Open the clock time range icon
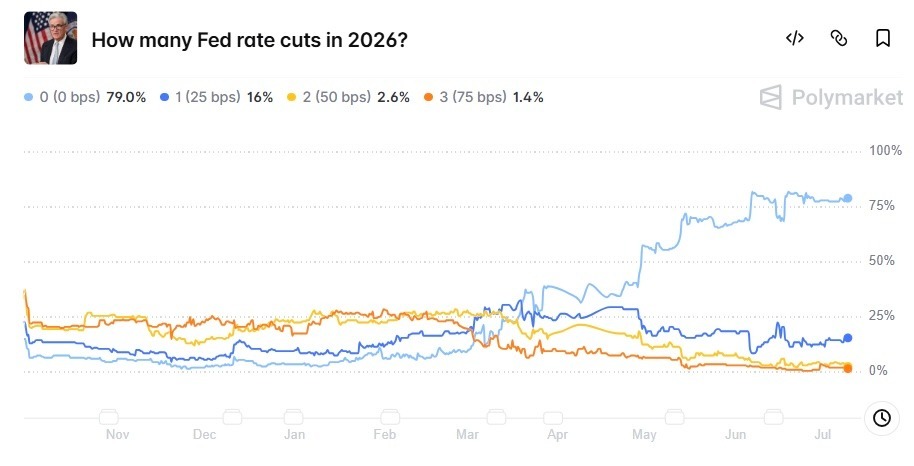Image resolution: width=914 pixels, height=466 pixels. tap(881, 418)
